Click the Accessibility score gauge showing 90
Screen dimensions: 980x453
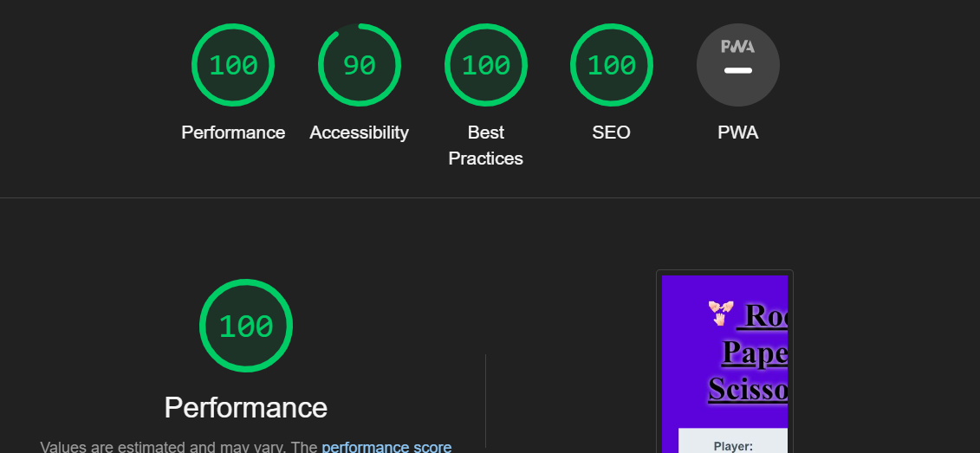tap(360, 65)
